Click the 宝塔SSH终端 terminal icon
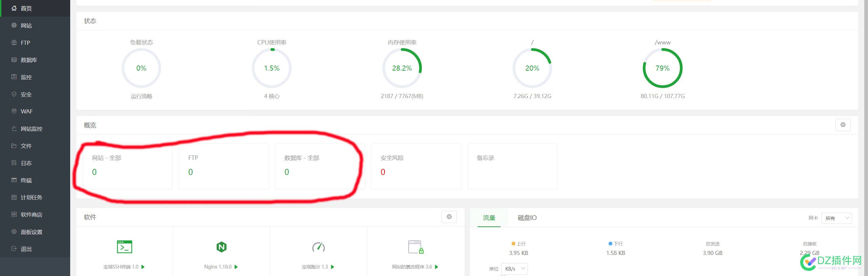 click(x=124, y=247)
